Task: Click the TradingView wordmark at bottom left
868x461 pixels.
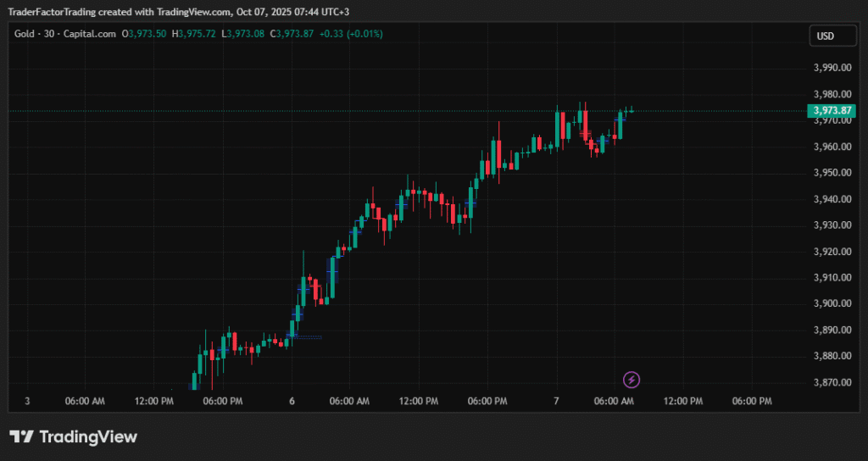Action: click(x=88, y=437)
